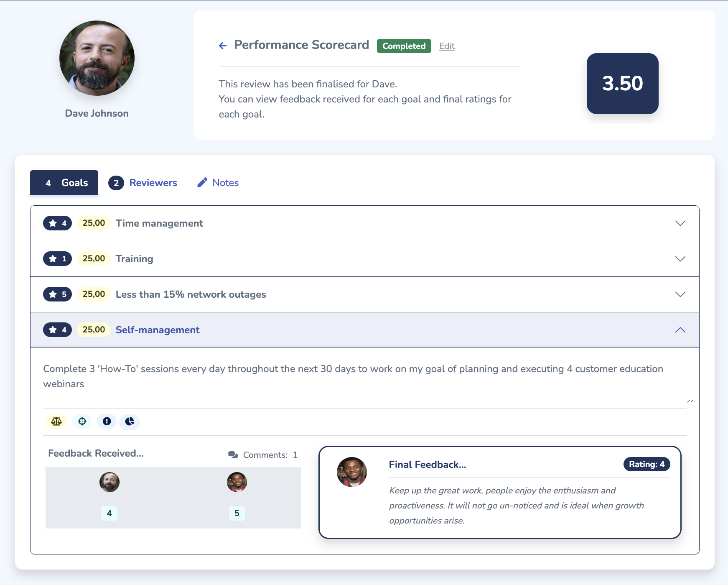Select the Goals tab

coord(64,183)
